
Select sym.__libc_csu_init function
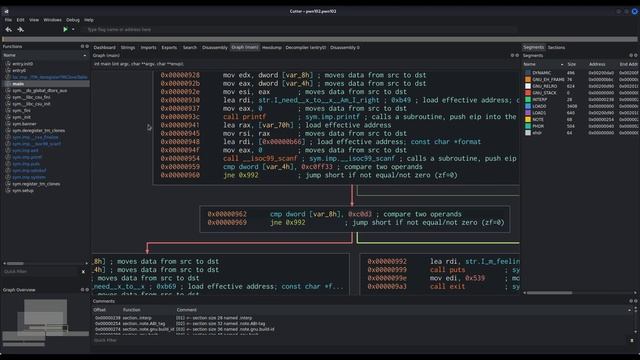[31, 104]
